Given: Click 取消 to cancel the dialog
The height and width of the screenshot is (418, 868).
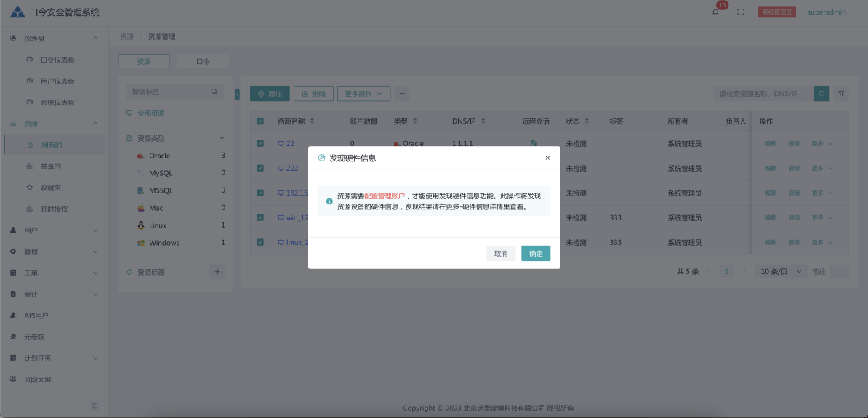Looking at the screenshot, I should click(x=501, y=254).
